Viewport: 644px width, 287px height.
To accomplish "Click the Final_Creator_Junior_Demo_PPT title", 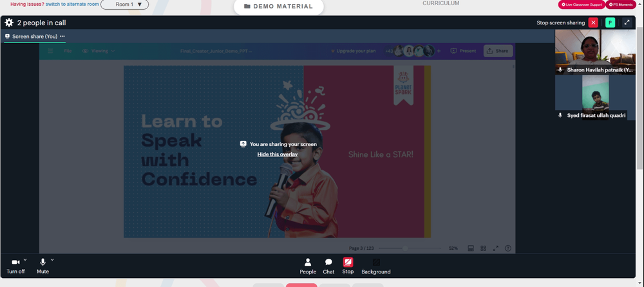I will [216, 51].
